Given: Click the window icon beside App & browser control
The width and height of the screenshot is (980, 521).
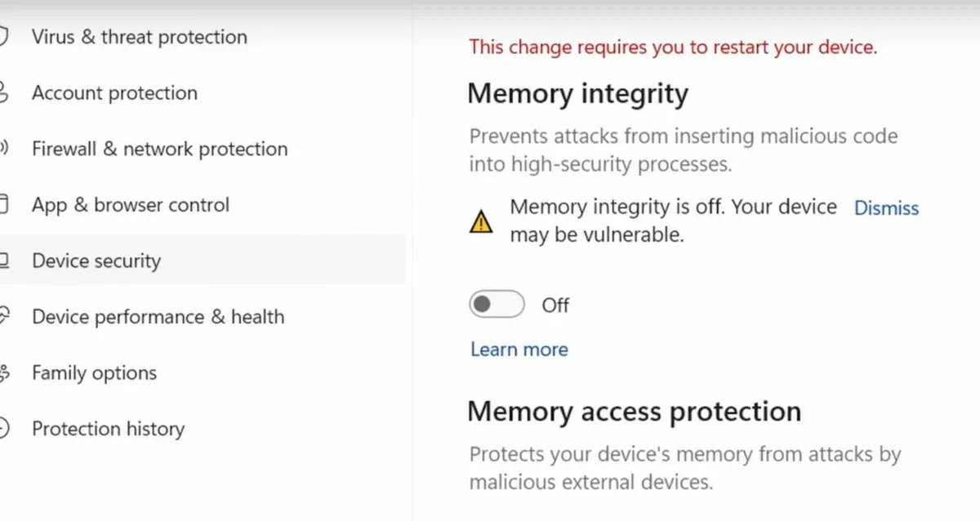Looking at the screenshot, I should point(3,204).
